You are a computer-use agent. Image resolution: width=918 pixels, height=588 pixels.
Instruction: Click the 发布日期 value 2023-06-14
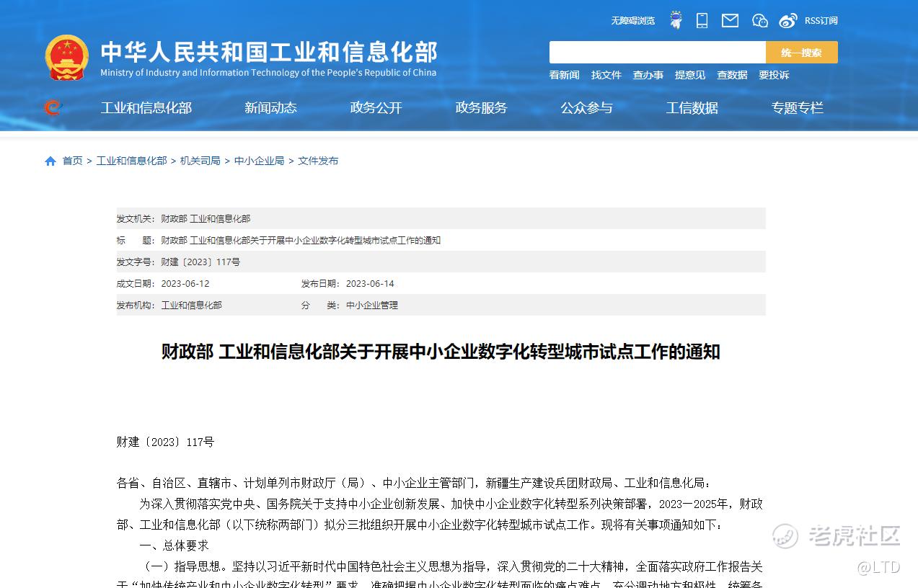tap(370, 283)
